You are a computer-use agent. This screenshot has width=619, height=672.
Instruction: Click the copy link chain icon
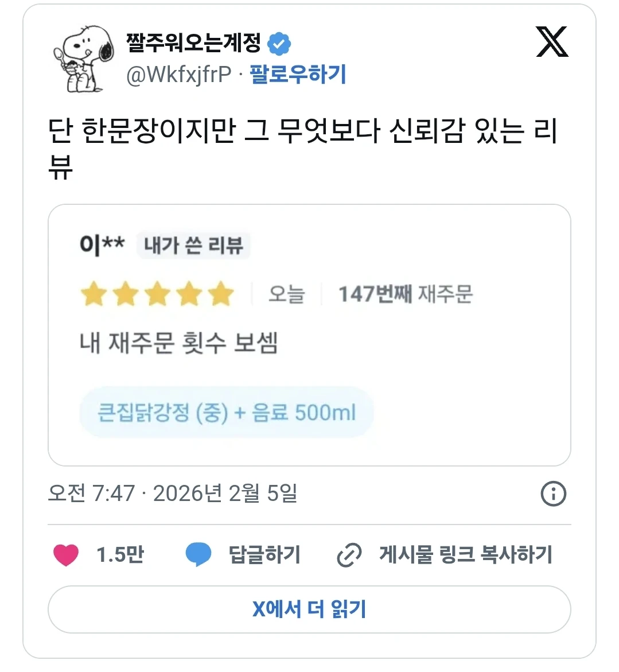pos(349,555)
